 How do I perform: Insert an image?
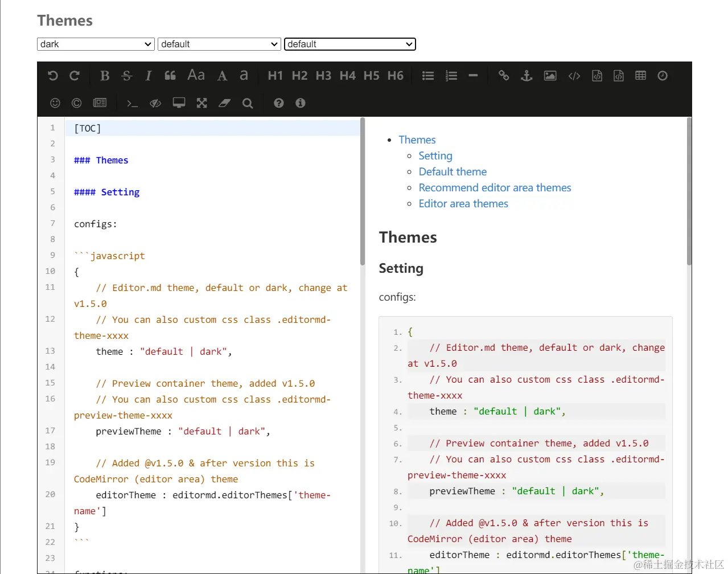[550, 76]
